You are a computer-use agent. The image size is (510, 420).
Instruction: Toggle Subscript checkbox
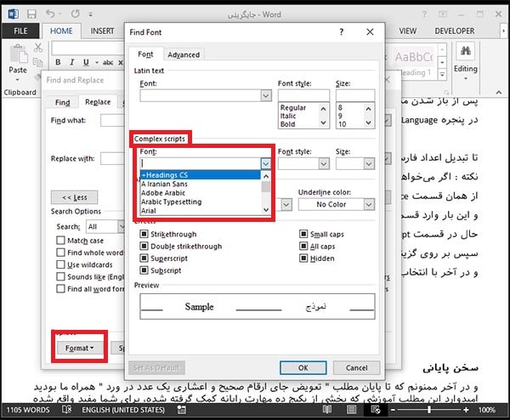(144, 270)
